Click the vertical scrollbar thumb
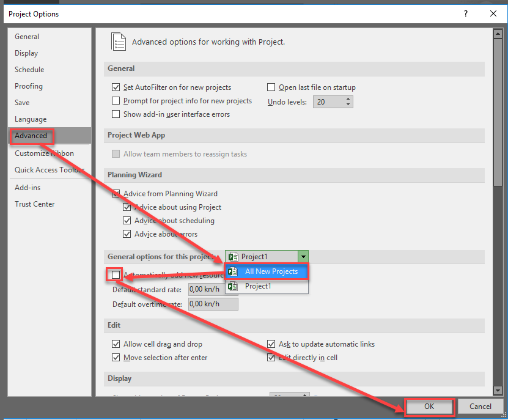Viewport: 508px width, 420px height. 498,110
